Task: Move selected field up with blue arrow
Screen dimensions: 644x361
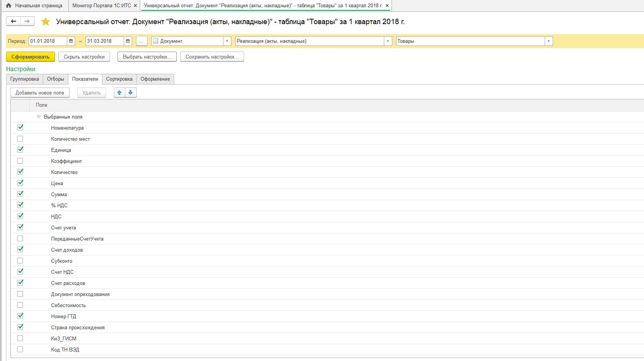Action: [120, 93]
